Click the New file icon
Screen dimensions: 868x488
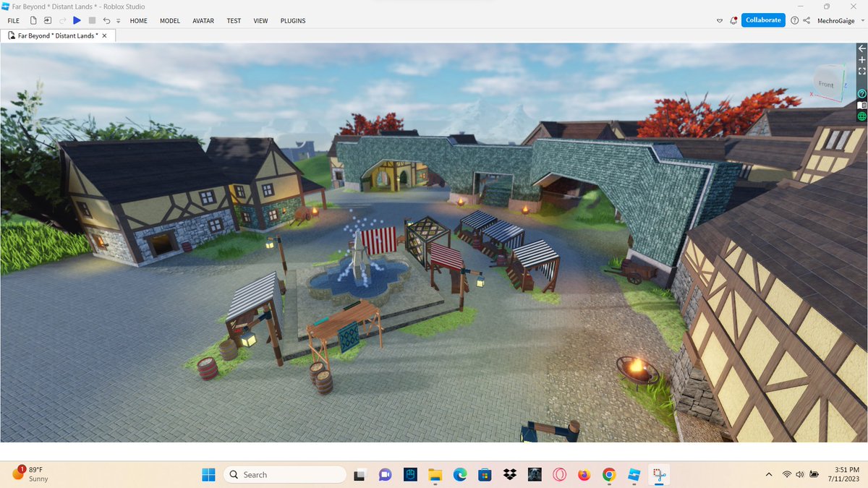point(33,21)
